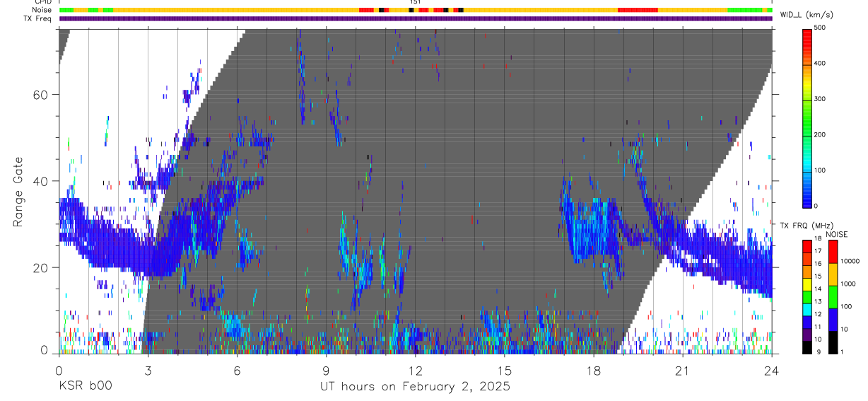Click the 100 tick on width colorbar
The image size is (868, 401).
click(820, 170)
